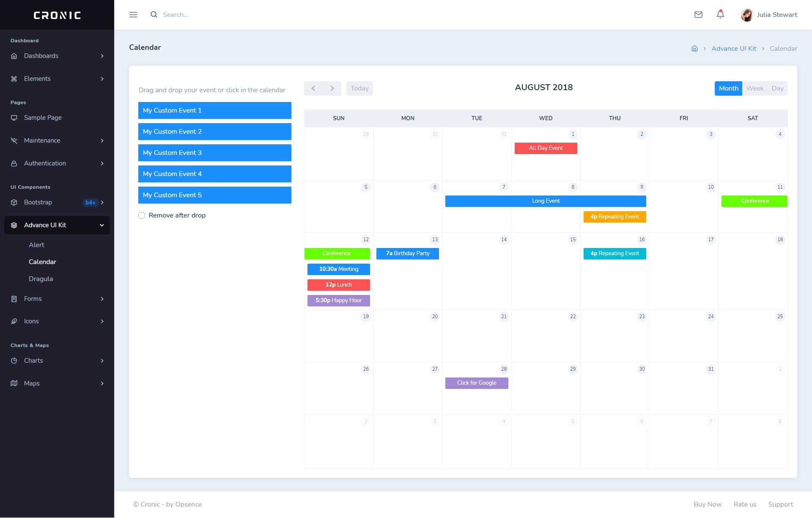812x518 pixels.
Task: Click the search magnifier icon
Action: 154,15
